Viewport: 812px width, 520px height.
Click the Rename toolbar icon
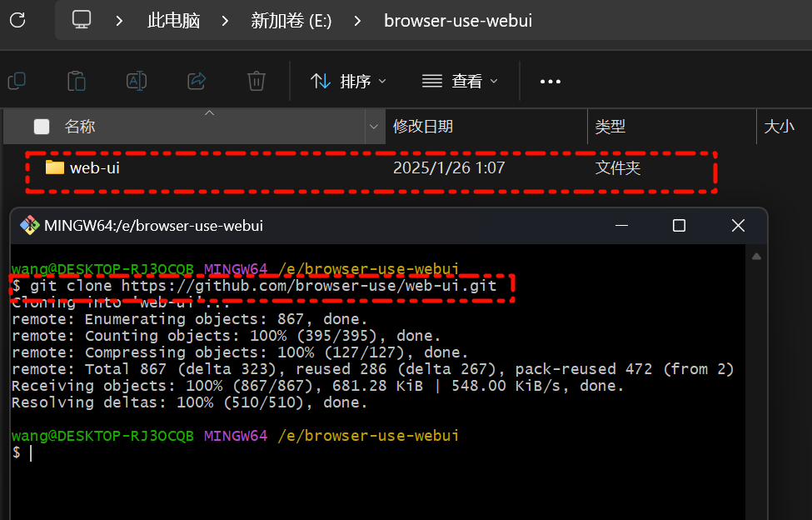pos(137,82)
